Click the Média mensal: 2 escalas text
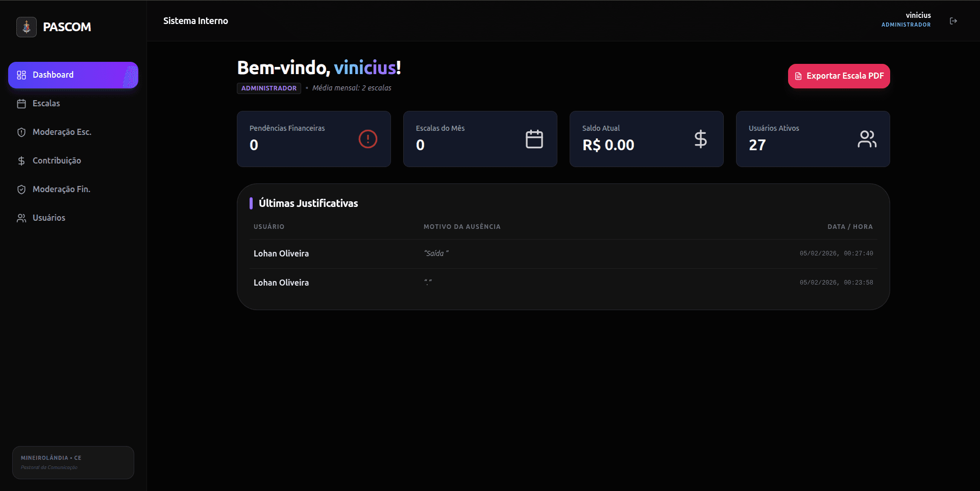This screenshot has height=491, width=980. click(x=352, y=88)
